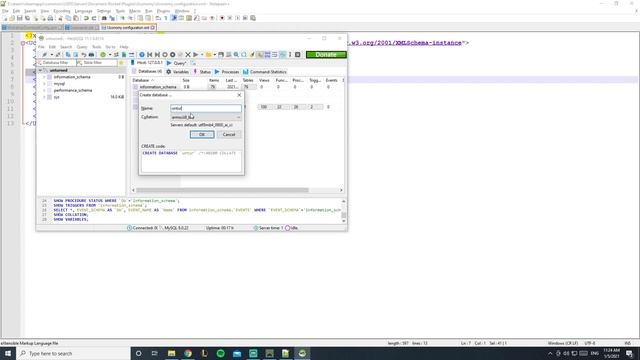
Task: Open the Processes tab
Action: (x=227, y=72)
